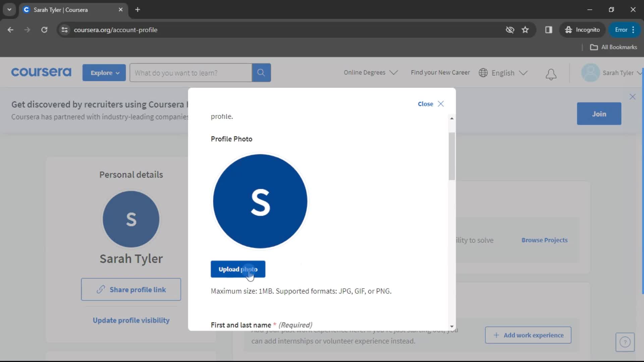Expand the Explore navigation dropdown
This screenshot has height=362, width=644.
[104, 72]
